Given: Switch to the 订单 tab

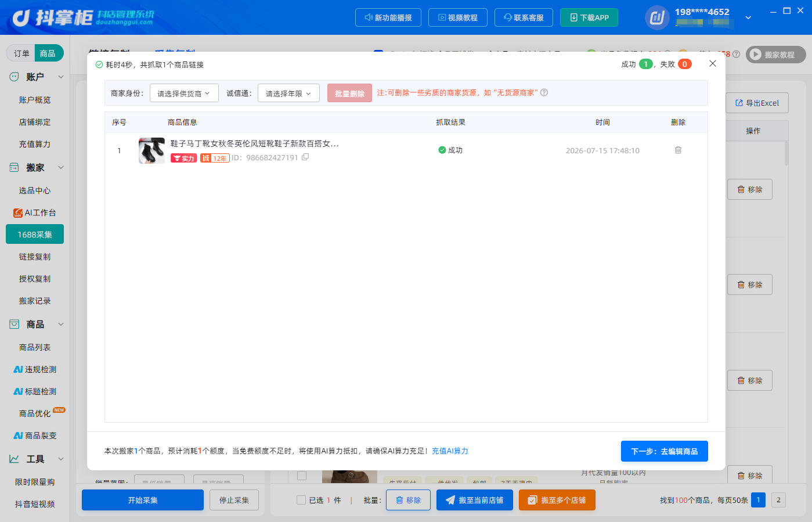Looking at the screenshot, I should 21,53.
